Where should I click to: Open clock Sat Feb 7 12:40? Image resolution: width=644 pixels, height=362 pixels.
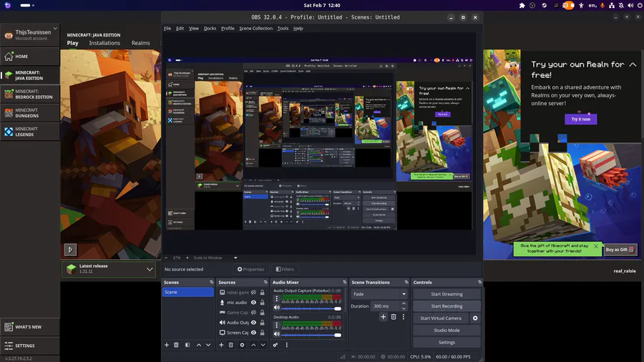click(322, 5)
